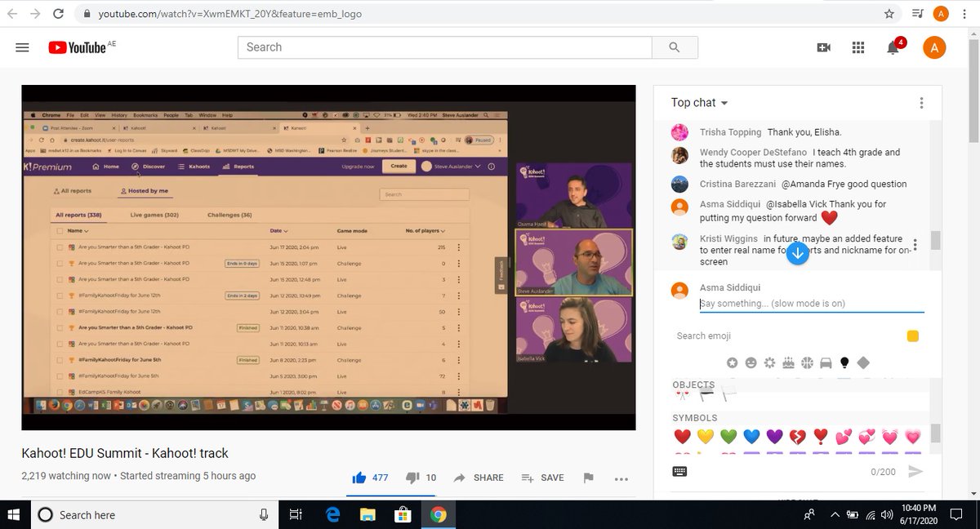This screenshot has height=529, width=980.
Task: Like the video with thumbs up
Action: (359, 478)
